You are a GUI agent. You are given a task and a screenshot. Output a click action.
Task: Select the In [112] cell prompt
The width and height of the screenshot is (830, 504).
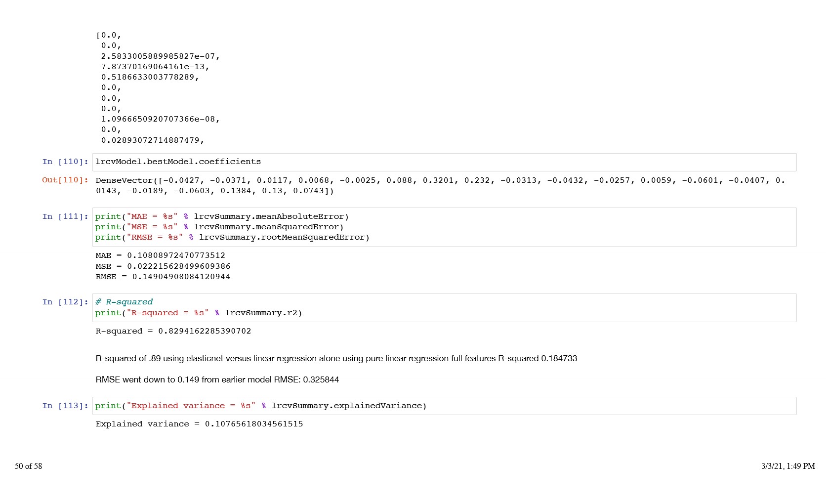click(65, 302)
